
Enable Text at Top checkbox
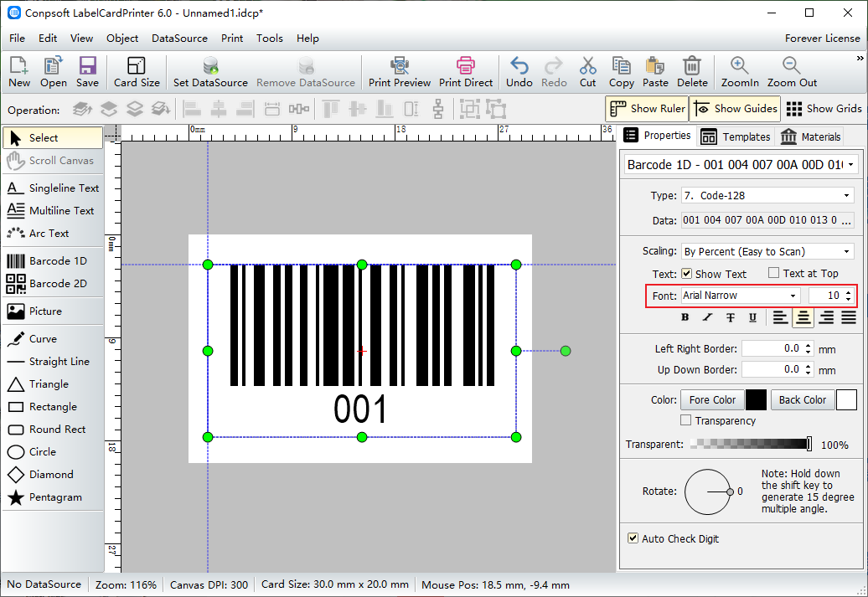pyautogui.click(x=774, y=273)
